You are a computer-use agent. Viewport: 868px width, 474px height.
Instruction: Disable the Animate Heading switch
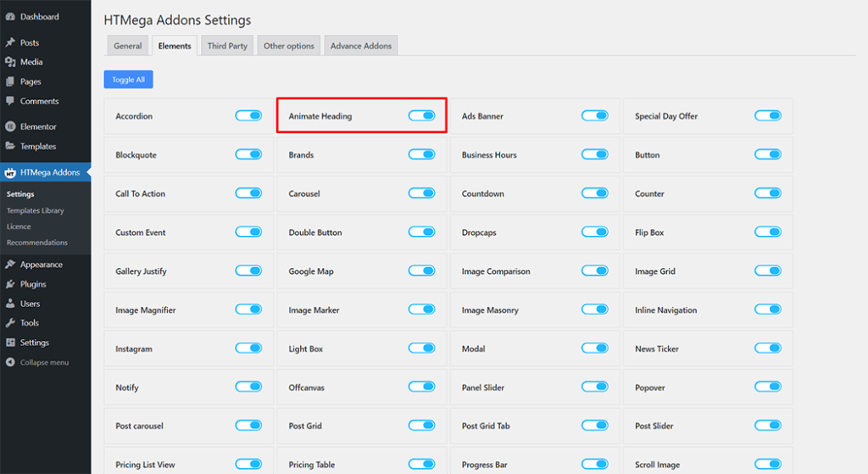click(x=422, y=115)
